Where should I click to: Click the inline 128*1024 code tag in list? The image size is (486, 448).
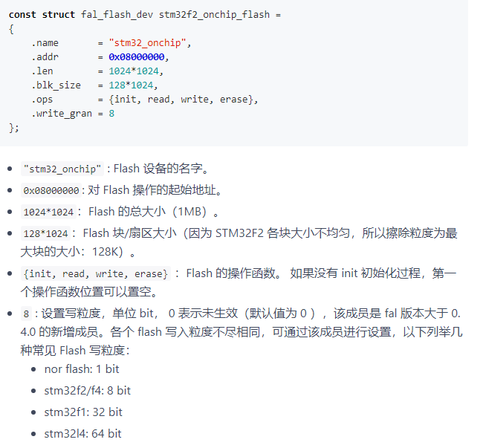click(45, 233)
